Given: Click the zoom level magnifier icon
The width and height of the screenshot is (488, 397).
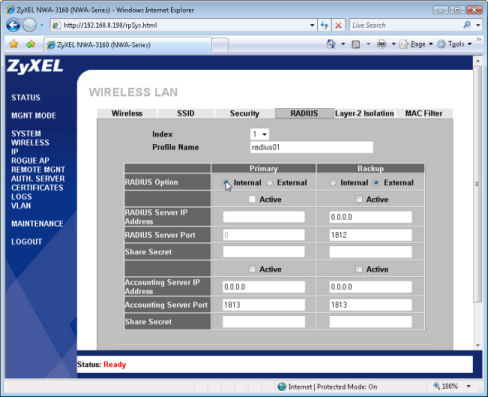Looking at the screenshot, I should [x=437, y=386].
